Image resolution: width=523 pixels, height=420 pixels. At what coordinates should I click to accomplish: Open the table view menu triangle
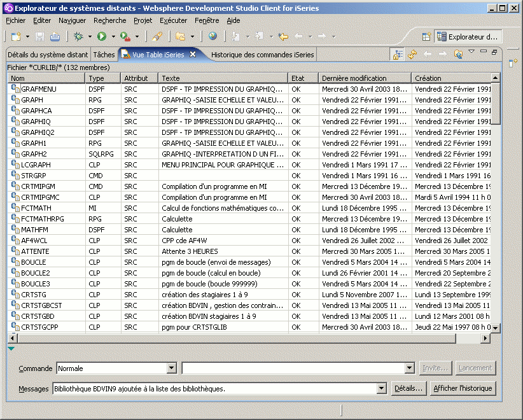coord(471,52)
